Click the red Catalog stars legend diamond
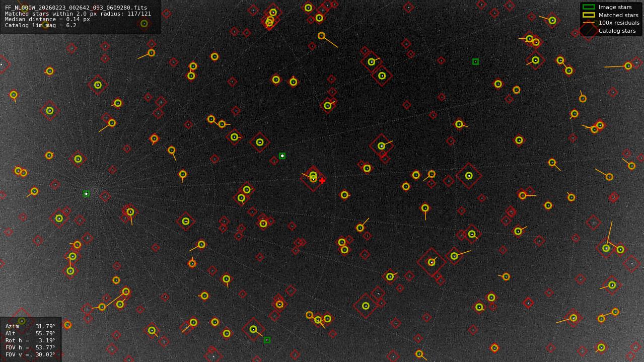The width and height of the screenshot is (644, 362). (589, 31)
